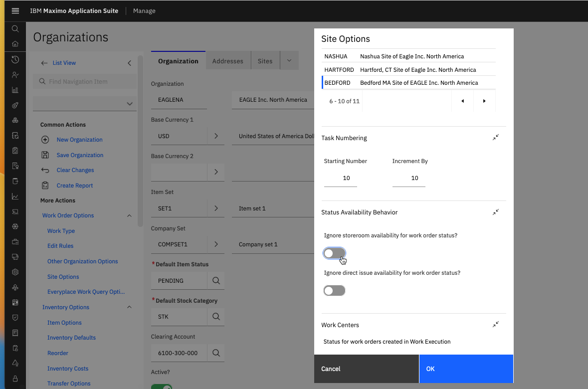Click the Starting Number input field
This screenshot has height=389, width=588.
click(341, 178)
